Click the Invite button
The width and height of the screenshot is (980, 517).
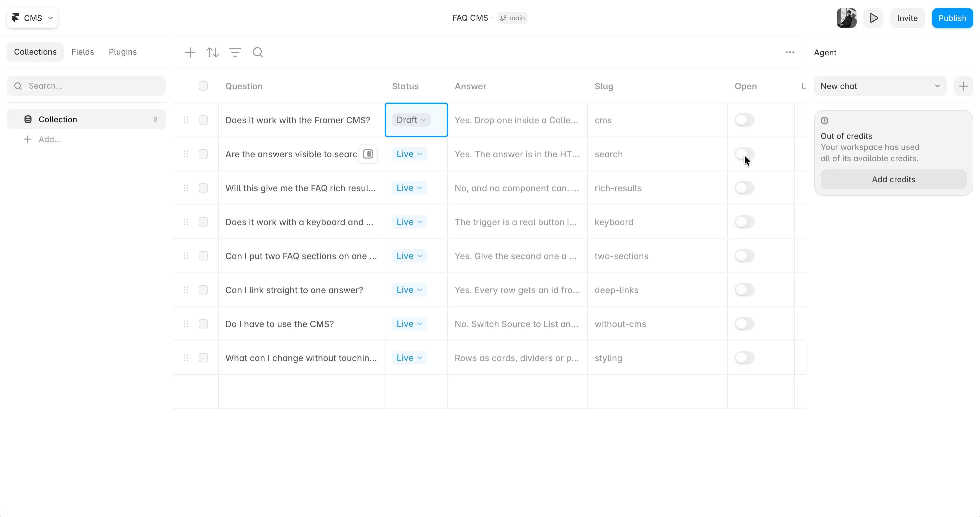907,18
